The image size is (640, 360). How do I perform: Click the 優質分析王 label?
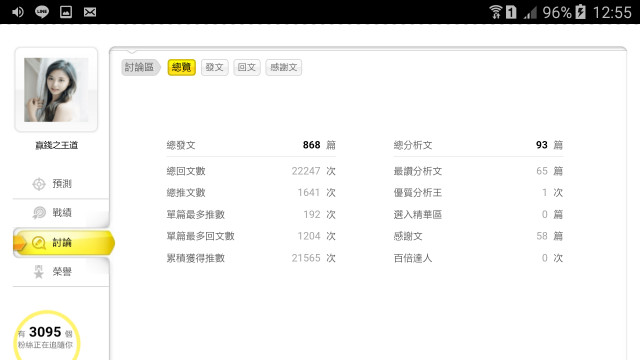point(418,193)
